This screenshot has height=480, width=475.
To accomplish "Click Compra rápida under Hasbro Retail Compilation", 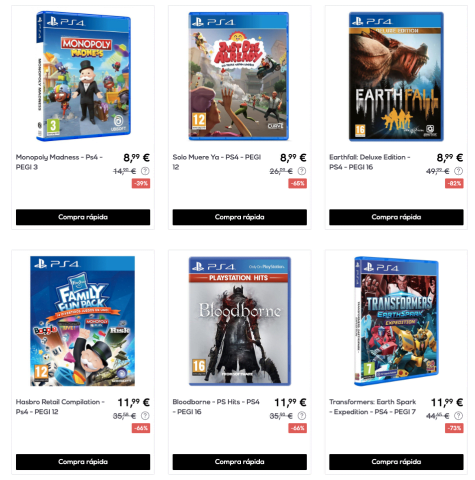I will coord(83,462).
